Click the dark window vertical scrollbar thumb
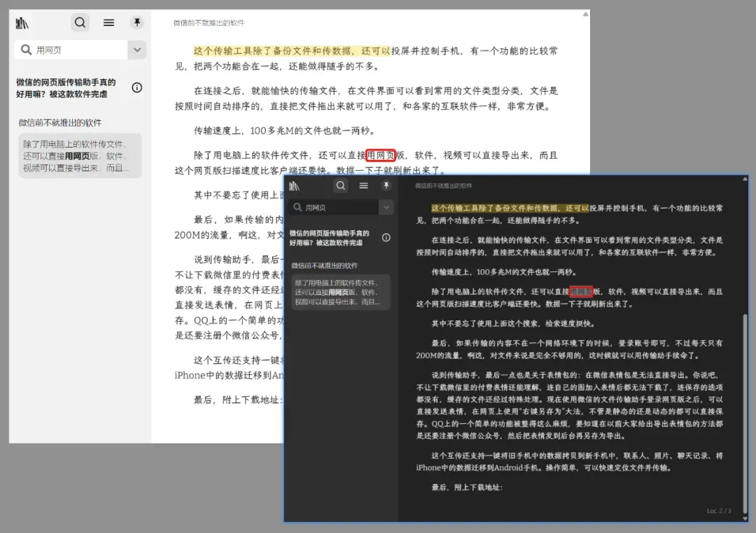This screenshot has height=533, width=756. 745,413
